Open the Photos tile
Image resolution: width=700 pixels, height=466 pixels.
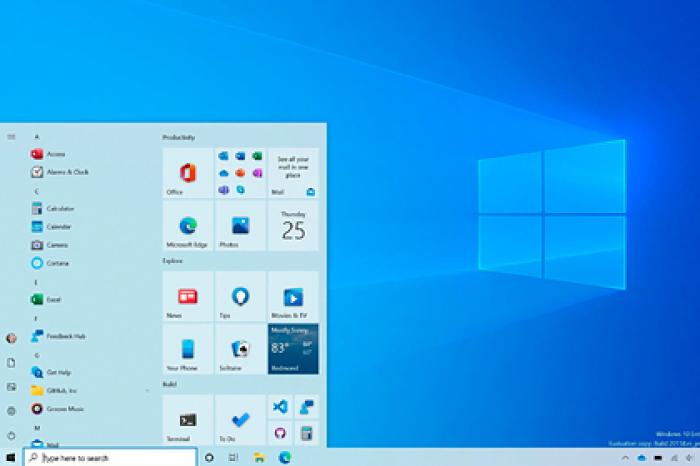click(x=240, y=225)
